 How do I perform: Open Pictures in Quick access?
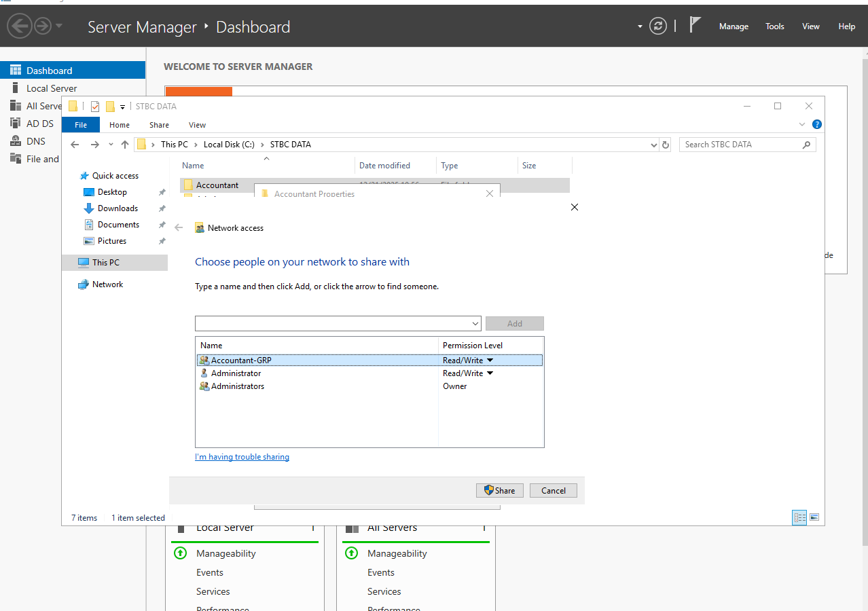pos(112,241)
